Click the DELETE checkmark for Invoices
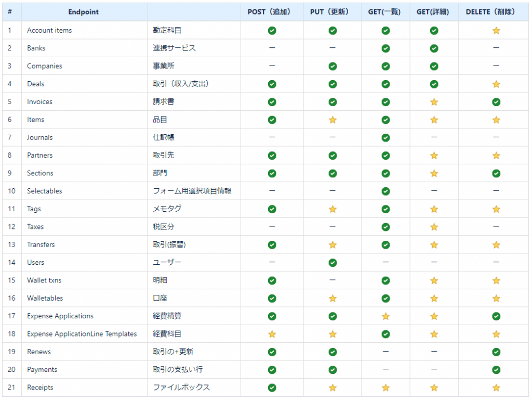The height and width of the screenshot is (400, 532). (496, 101)
